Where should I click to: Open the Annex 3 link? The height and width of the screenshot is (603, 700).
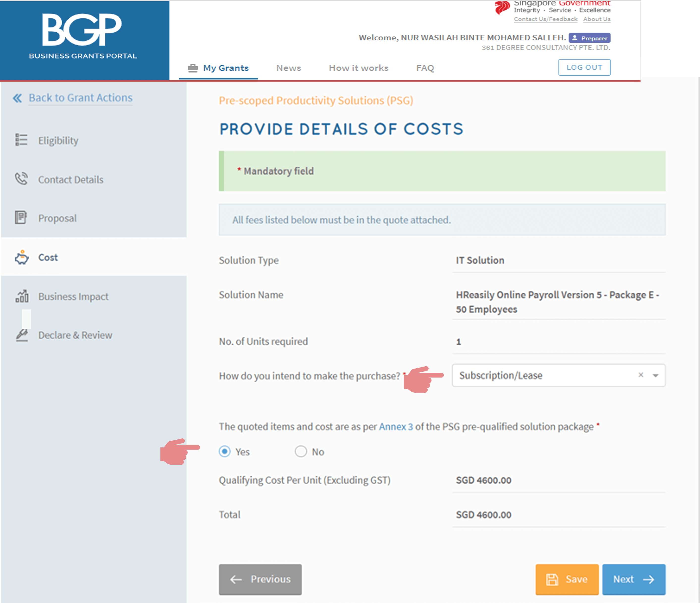[396, 427]
